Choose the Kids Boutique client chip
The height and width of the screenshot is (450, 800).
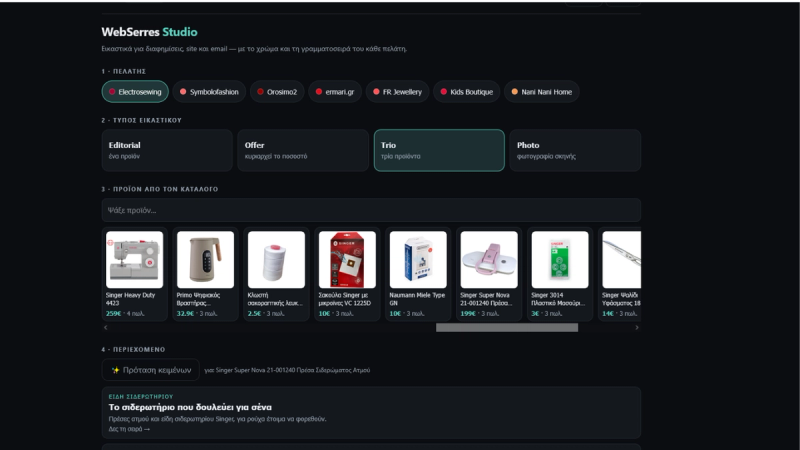[466, 92]
